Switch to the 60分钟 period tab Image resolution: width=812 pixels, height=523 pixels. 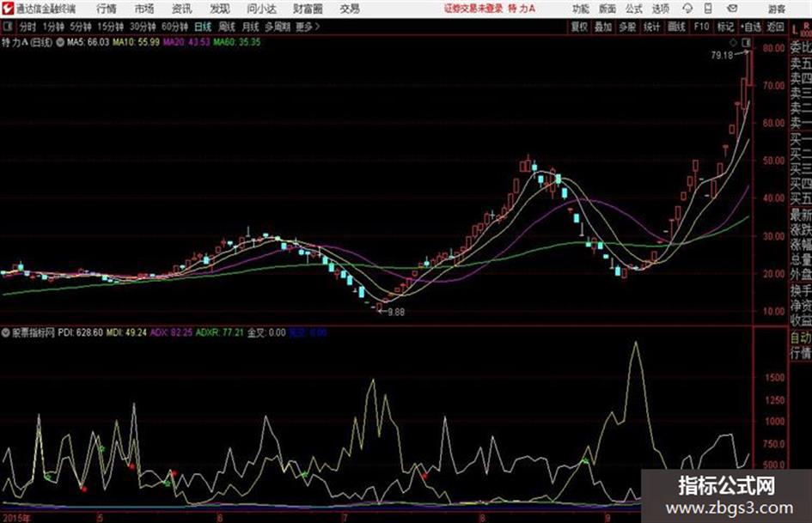point(174,27)
